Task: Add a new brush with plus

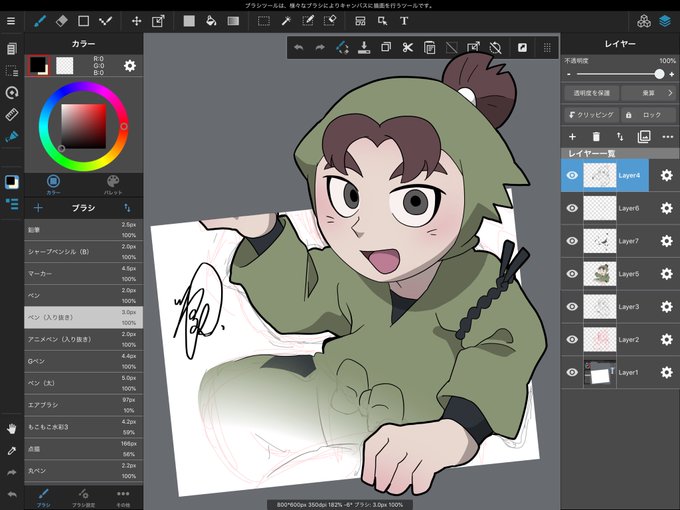Action: tap(38, 208)
